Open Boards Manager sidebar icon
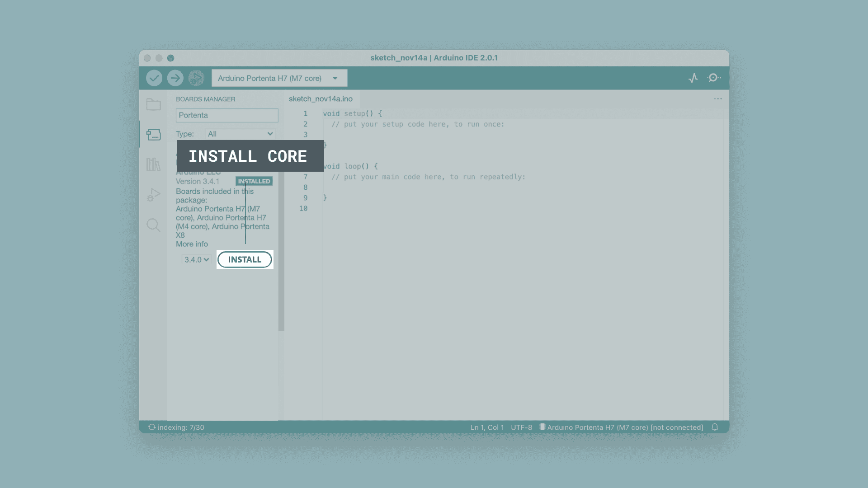Screen dimensions: 868x488 coord(153,135)
